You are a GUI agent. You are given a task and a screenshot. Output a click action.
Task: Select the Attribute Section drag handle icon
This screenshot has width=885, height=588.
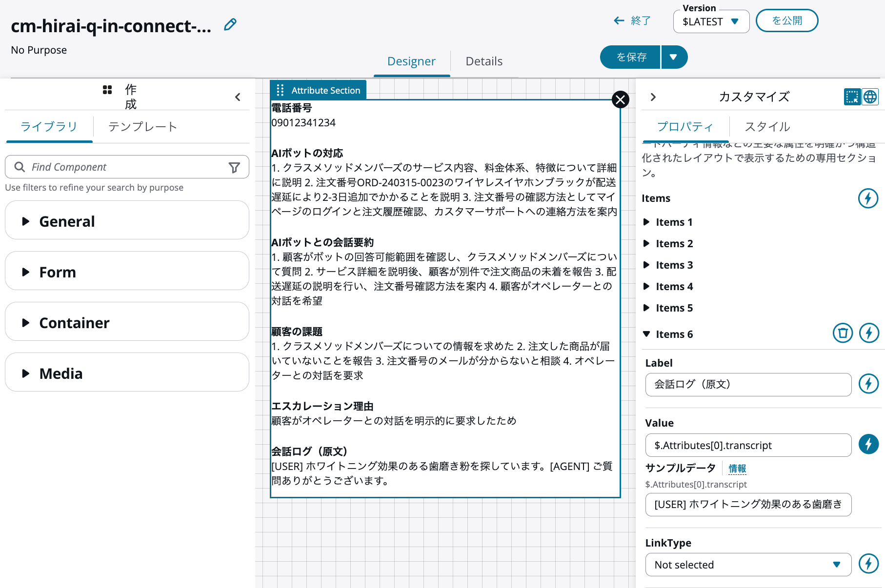(281, 90)
